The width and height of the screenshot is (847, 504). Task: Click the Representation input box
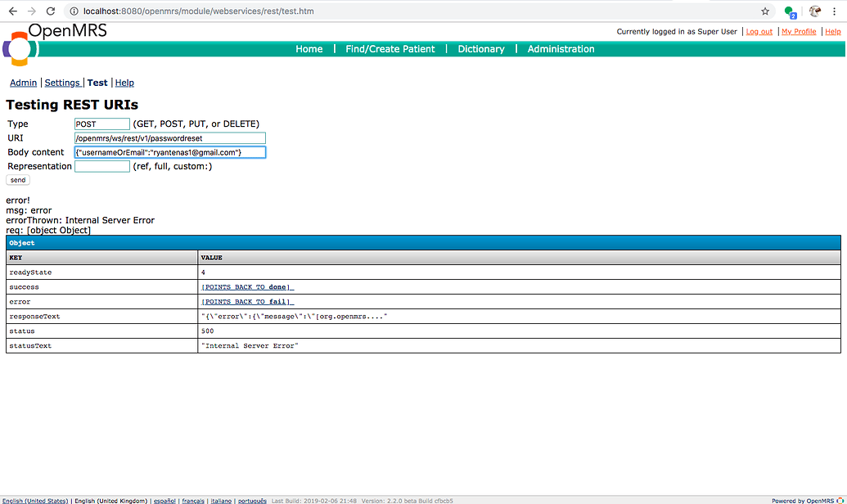(102, 166)
